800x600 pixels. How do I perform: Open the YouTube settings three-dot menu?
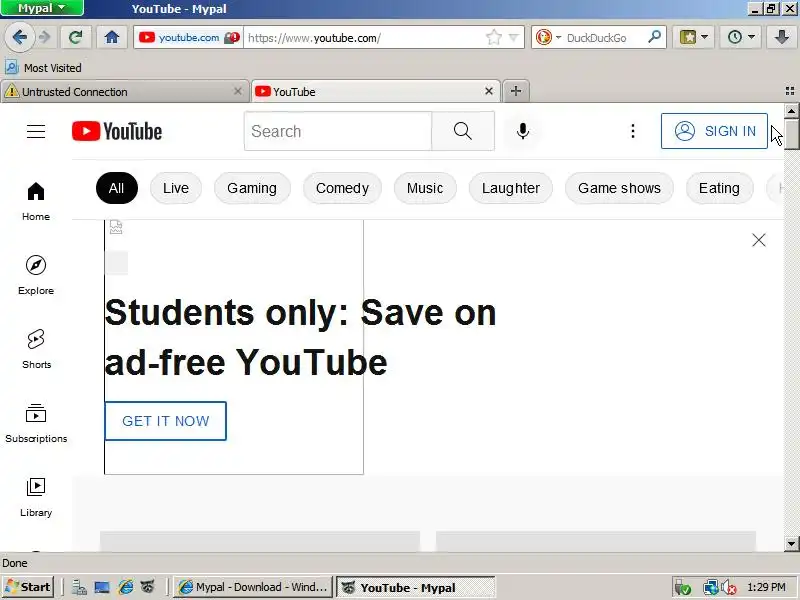pos(633,131)
